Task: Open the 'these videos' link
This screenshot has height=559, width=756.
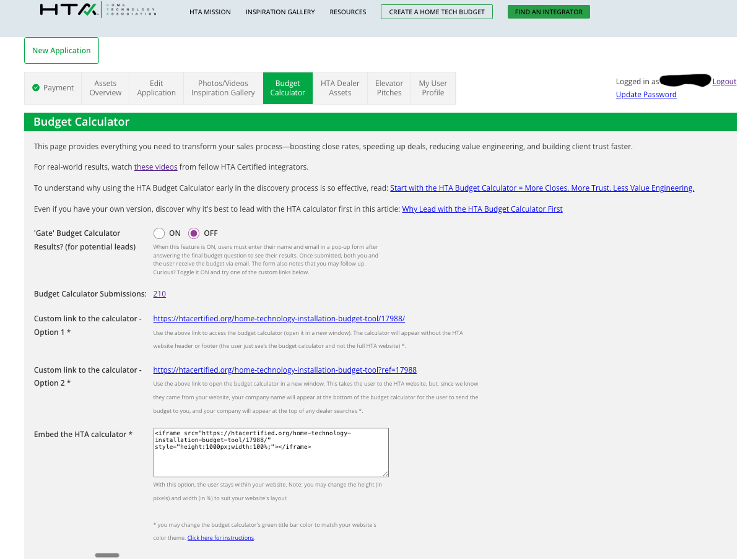Action: [x=156, y=167]
